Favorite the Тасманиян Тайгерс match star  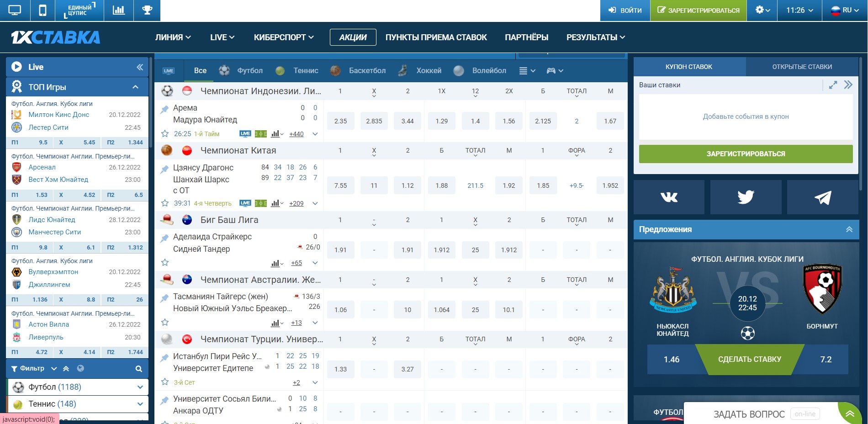click(x=165, y=323)
